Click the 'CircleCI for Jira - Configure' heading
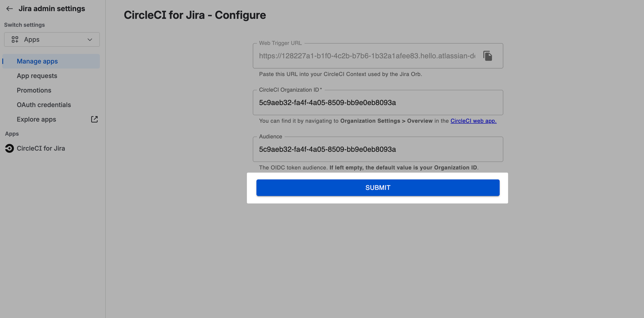The width and height of the screenshot is (644, 318). [195, 15]
